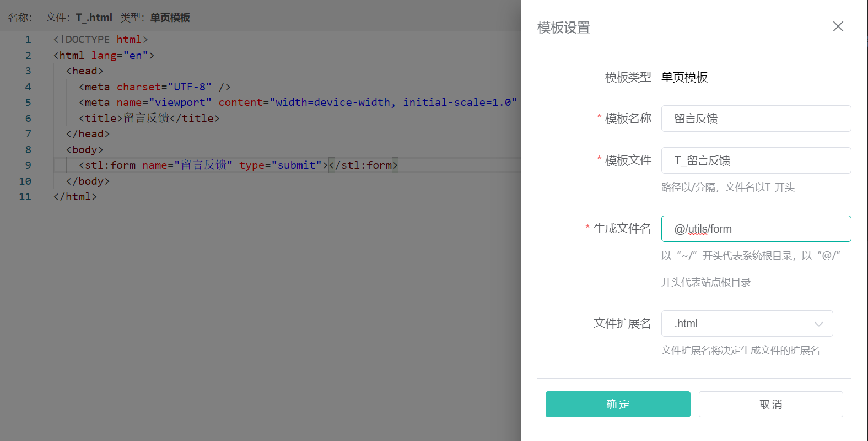868x441 pixels.
Task: Click the 取消 cancel button
Action: [x=770, y=404]
